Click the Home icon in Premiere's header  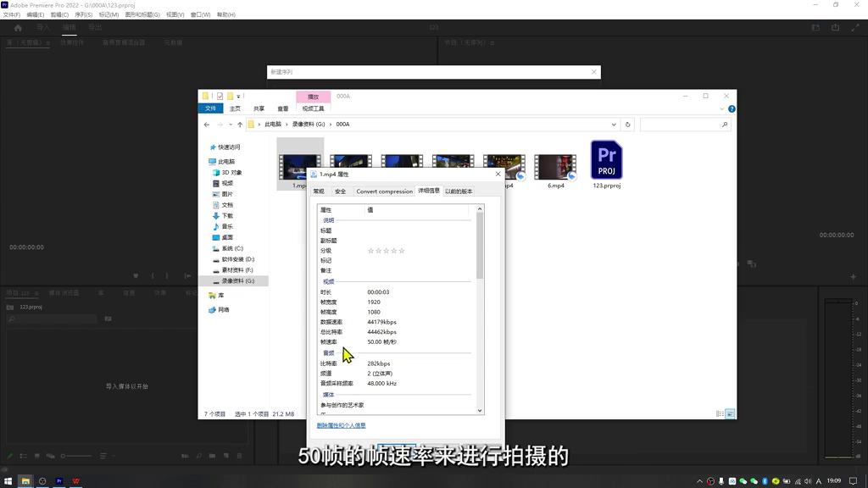tap(17, 27)
